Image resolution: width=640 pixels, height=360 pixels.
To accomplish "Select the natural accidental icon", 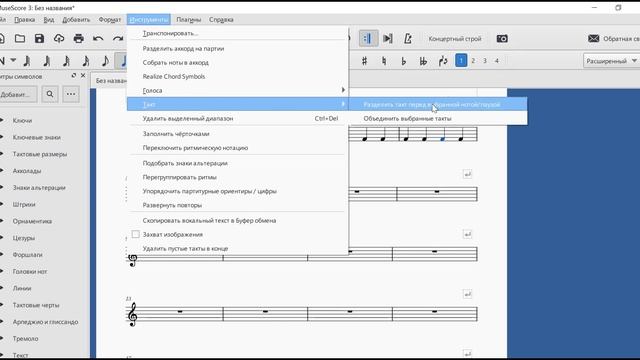I will click(x=384, y=61).
